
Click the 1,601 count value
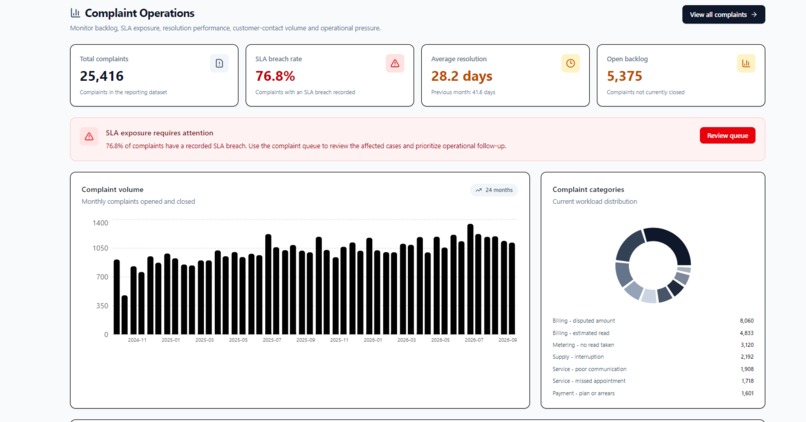(747, 393)
